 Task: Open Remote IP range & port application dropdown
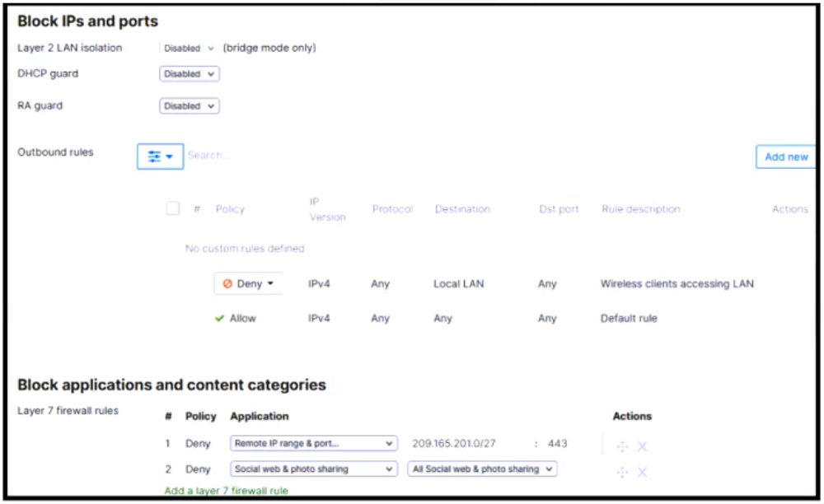(x=314, y=444)
